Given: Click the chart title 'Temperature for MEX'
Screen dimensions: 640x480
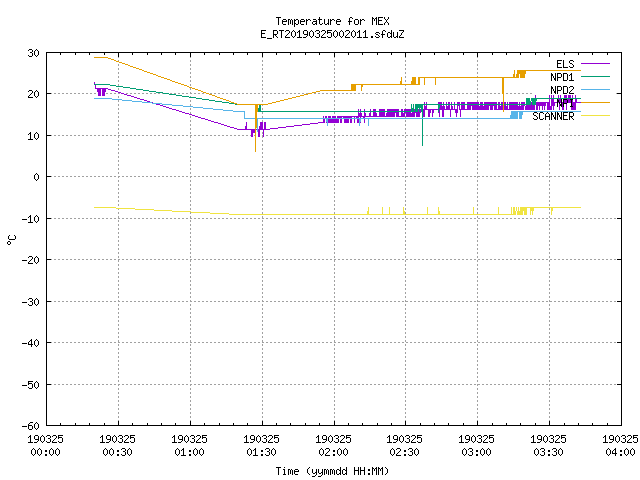Looking at the screenshot, I should [332, 21].
